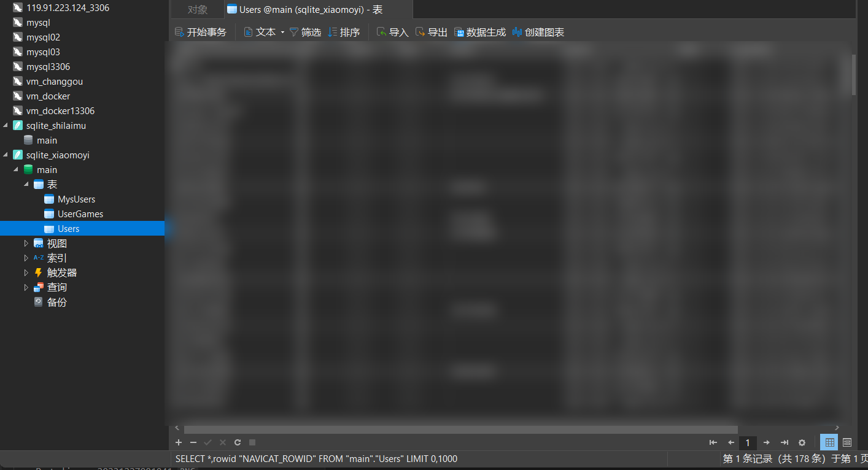Select the UserGames table in tree
868x470 pixels.
[80, 214]
